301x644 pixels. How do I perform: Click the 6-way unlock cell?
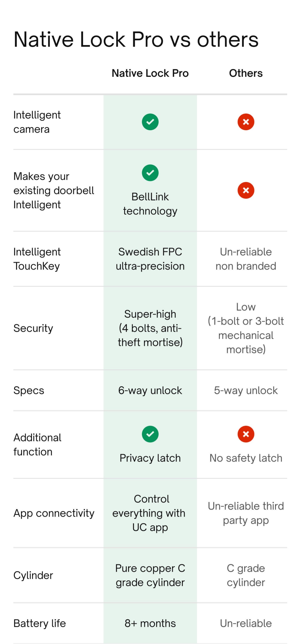pos(150,390)
